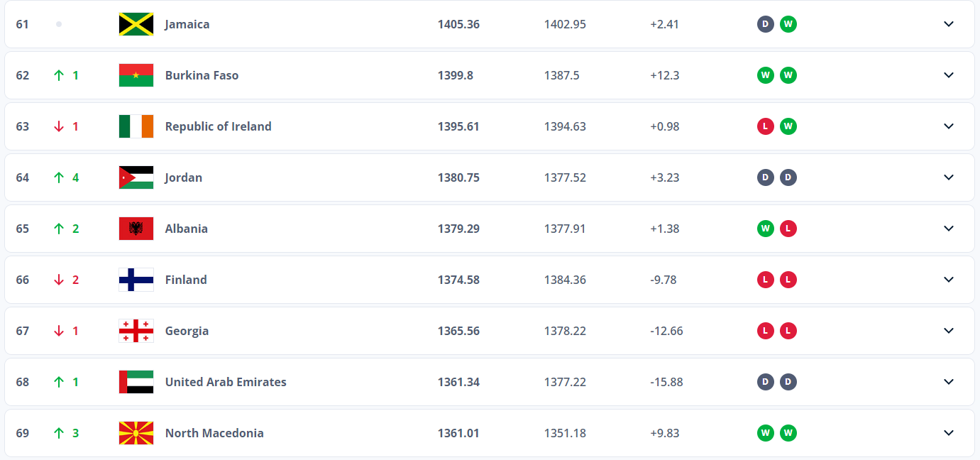
Task: Click the Republic of Ireland flag
Action: (x=136, y=126)
